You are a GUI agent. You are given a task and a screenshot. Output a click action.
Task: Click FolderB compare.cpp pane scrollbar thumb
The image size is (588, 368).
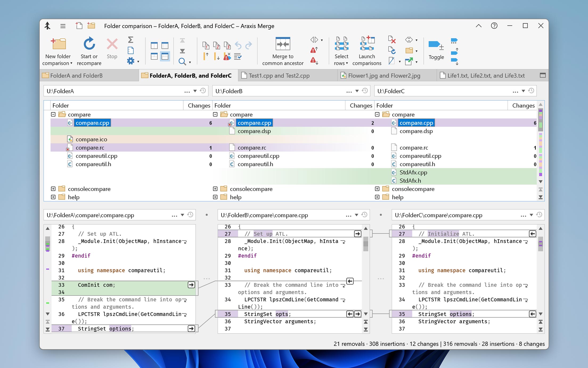366,244
